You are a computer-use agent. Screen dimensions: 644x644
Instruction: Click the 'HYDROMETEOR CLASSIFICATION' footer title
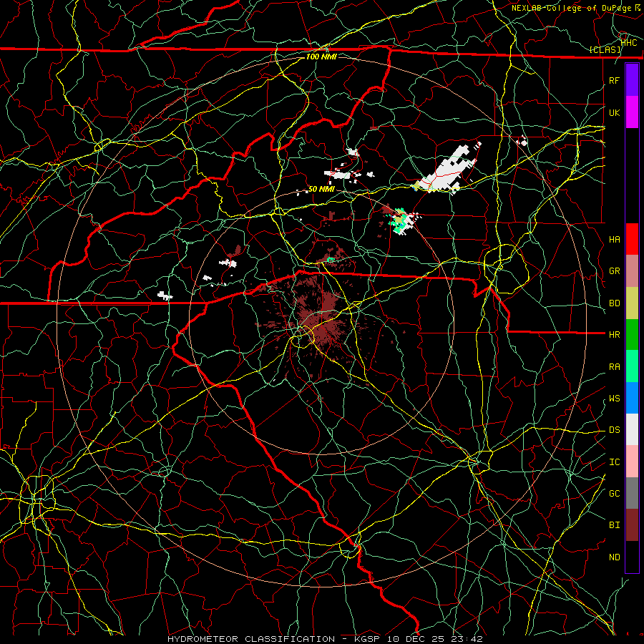pyautogui.click(x=251, y=639)
